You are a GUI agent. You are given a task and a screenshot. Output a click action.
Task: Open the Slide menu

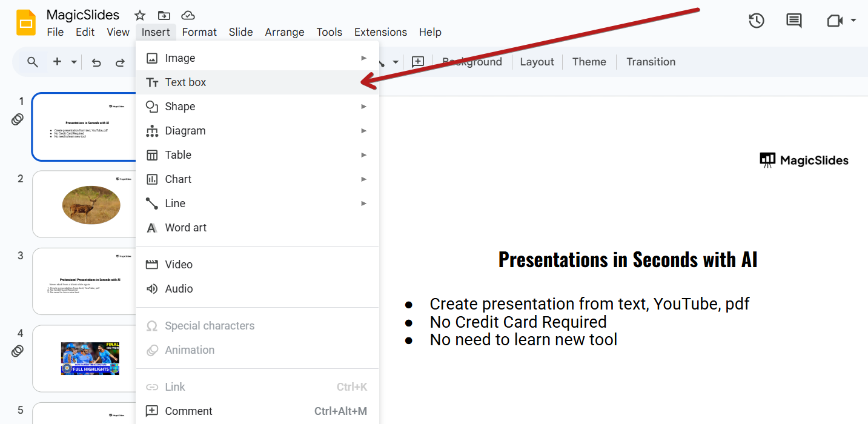point(241,32)
